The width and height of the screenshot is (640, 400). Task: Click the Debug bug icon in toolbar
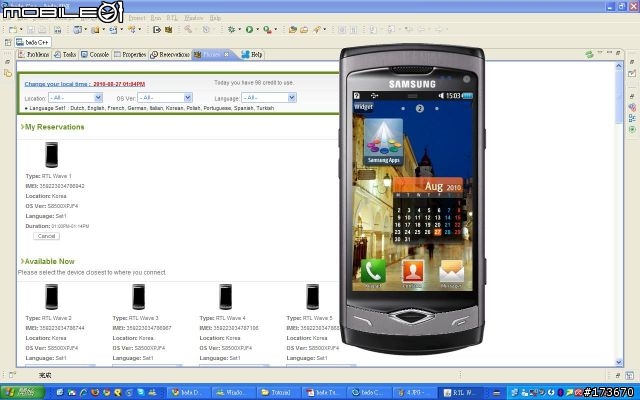(231, 29)
